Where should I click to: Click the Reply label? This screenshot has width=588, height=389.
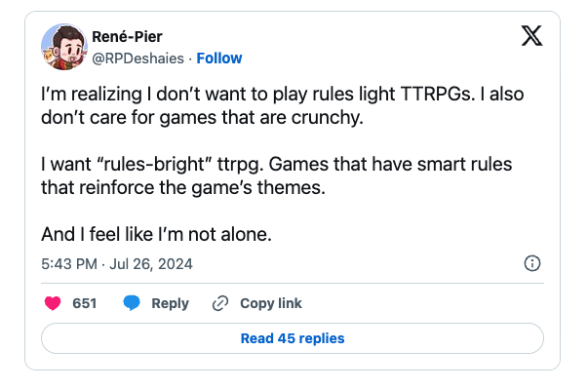(170, 303)
